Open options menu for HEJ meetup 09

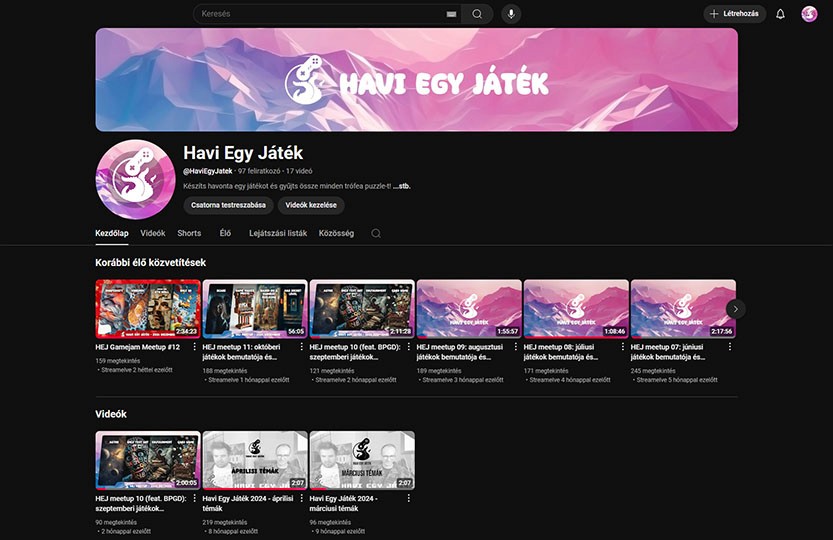click(515, 347)
